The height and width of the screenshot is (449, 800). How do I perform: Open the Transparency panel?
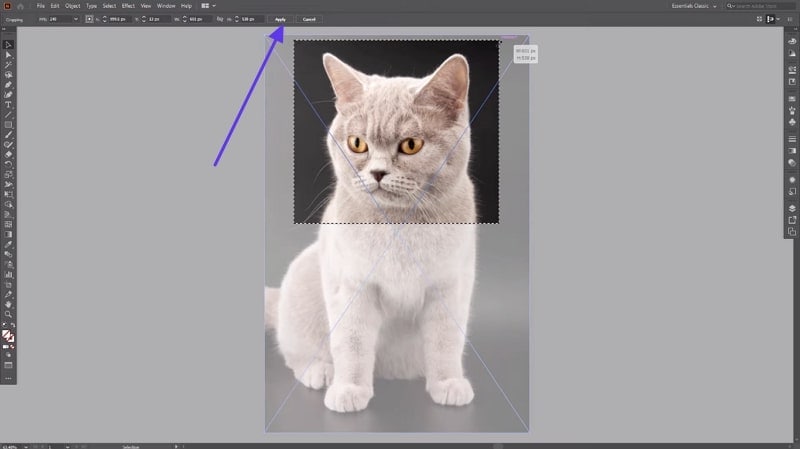point(792,163)
